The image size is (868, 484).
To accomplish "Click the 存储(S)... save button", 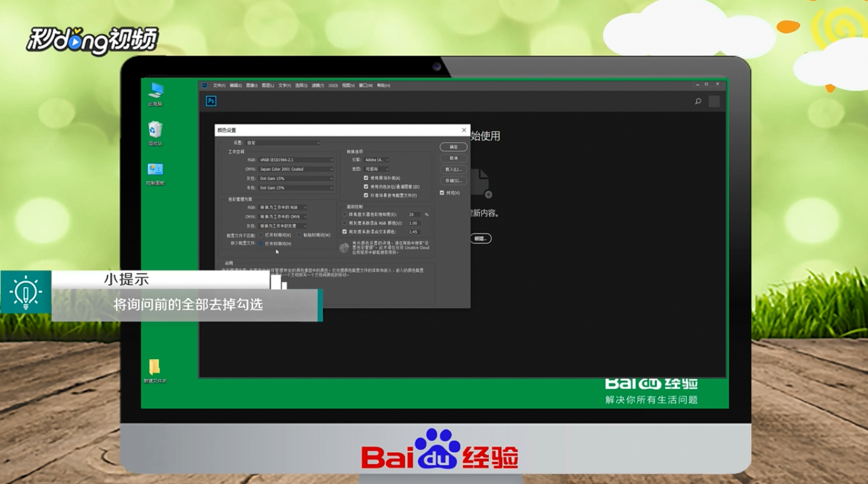I will click(x=453, y=181).
